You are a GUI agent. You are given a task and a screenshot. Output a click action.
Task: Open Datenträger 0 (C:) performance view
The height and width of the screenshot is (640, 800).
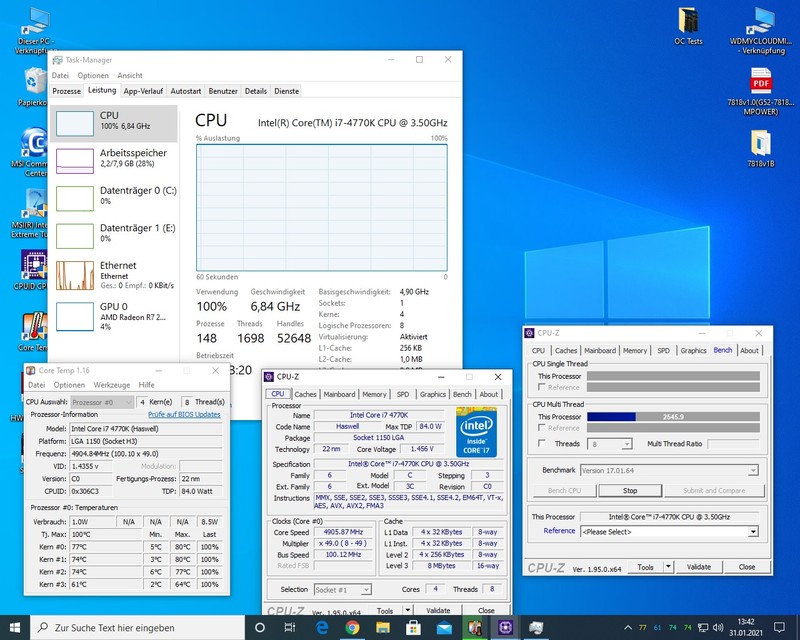click(114, 198)
